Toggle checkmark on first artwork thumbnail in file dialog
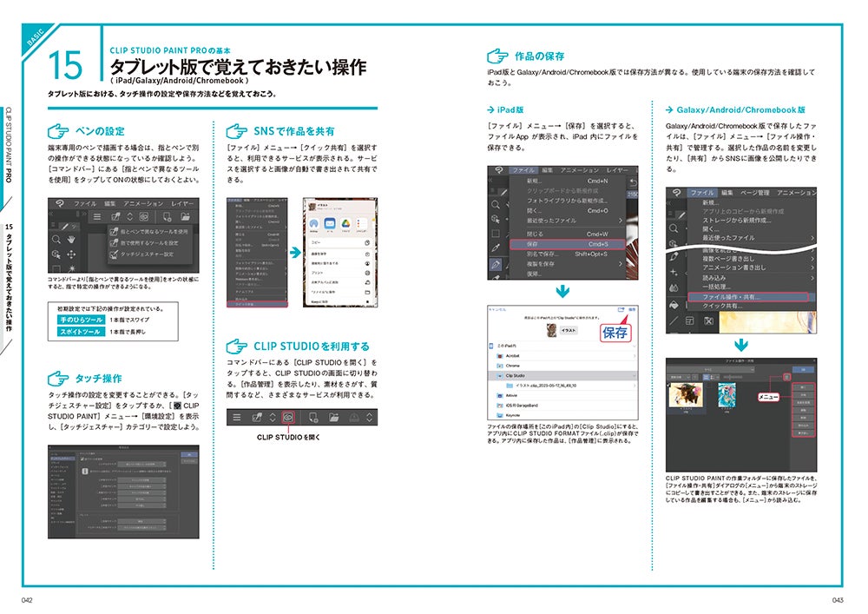Screen dimensions: 868x614 click(668, 386)
